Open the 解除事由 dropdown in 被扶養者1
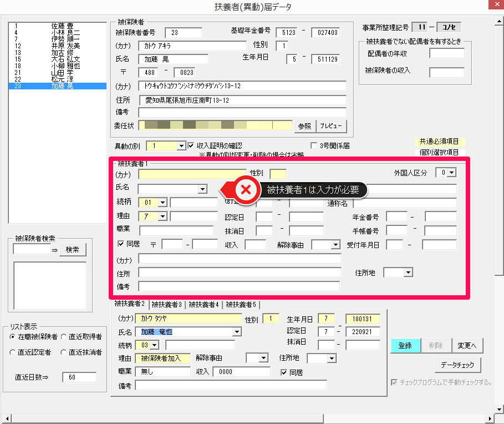The height and width of the screenshot is (424, 504). tap(335, 245)
